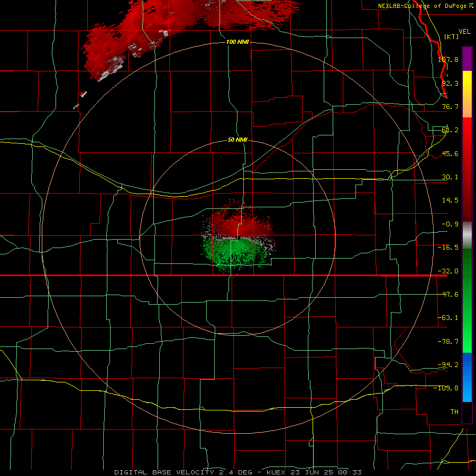Click the -109.8 velocity scale value
The image size is (476, 476).
click(x=446, y=388)
